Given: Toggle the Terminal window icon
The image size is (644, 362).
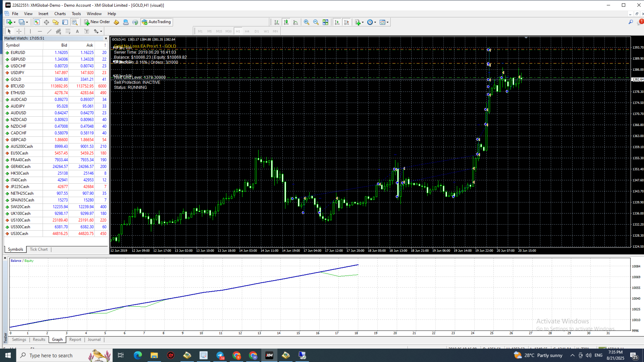Looking at the screenshot, I should tap(65, 22).
